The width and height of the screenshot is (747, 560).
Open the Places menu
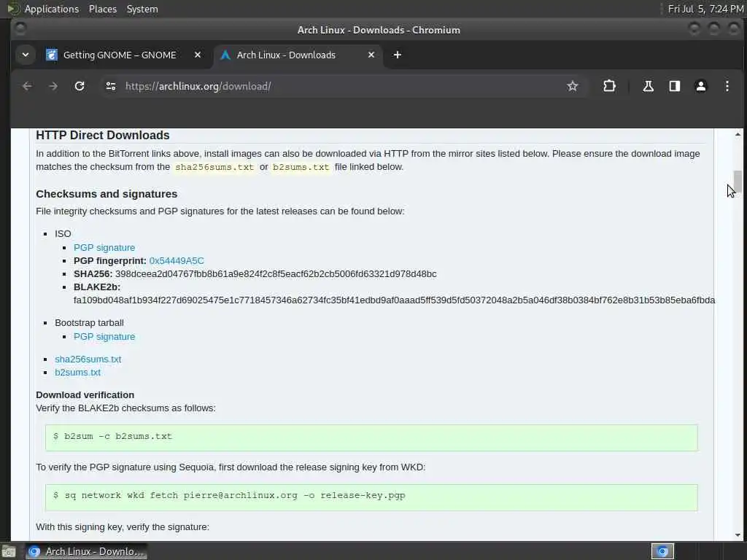point(103,9)
